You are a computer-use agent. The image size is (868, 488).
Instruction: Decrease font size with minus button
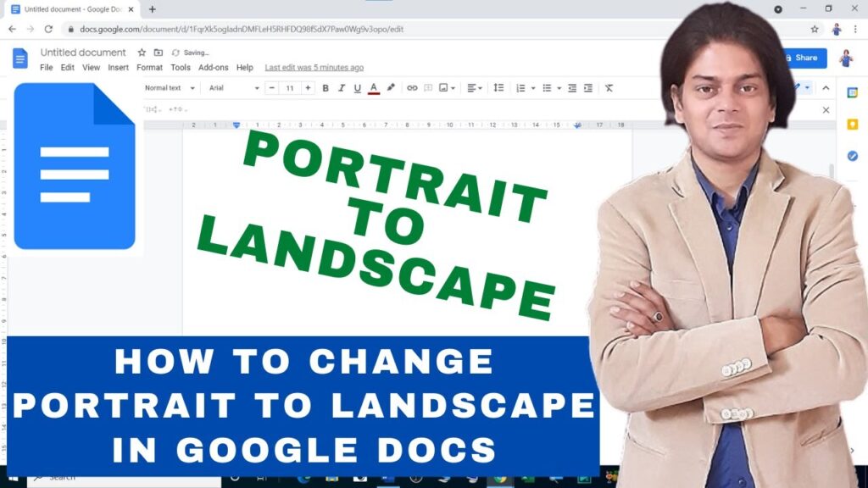272,88
